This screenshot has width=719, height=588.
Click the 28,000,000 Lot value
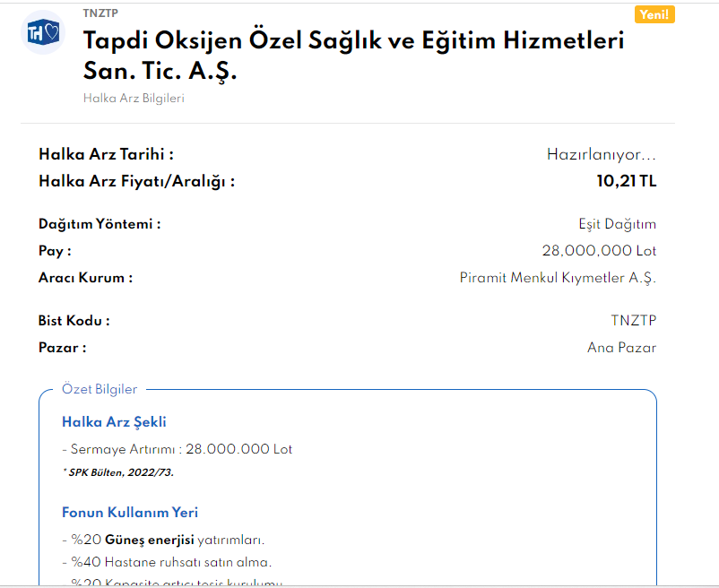tap(599, 251)
